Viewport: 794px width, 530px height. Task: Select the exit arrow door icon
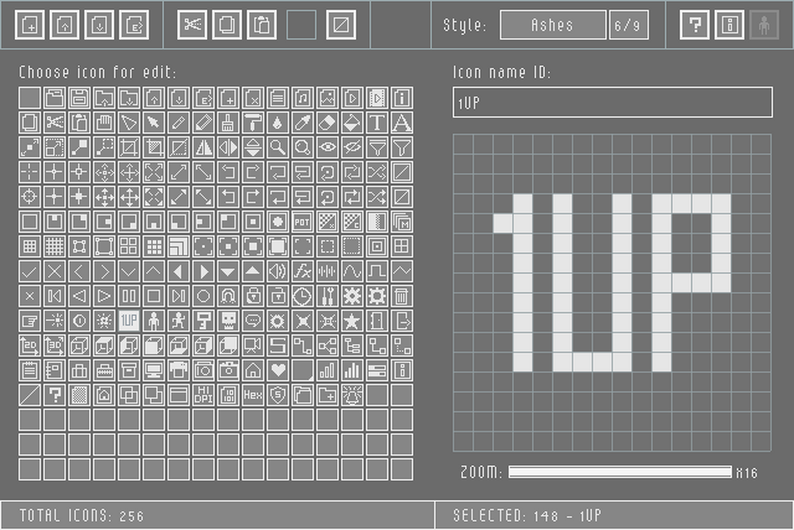(402, 321)
